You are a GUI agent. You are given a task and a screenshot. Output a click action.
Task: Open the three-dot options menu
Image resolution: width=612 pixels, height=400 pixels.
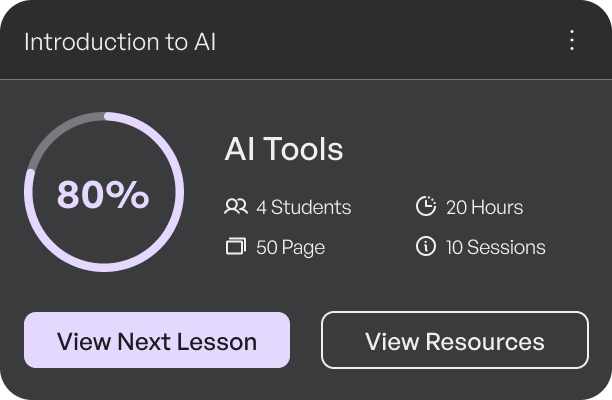pos(572,40)
